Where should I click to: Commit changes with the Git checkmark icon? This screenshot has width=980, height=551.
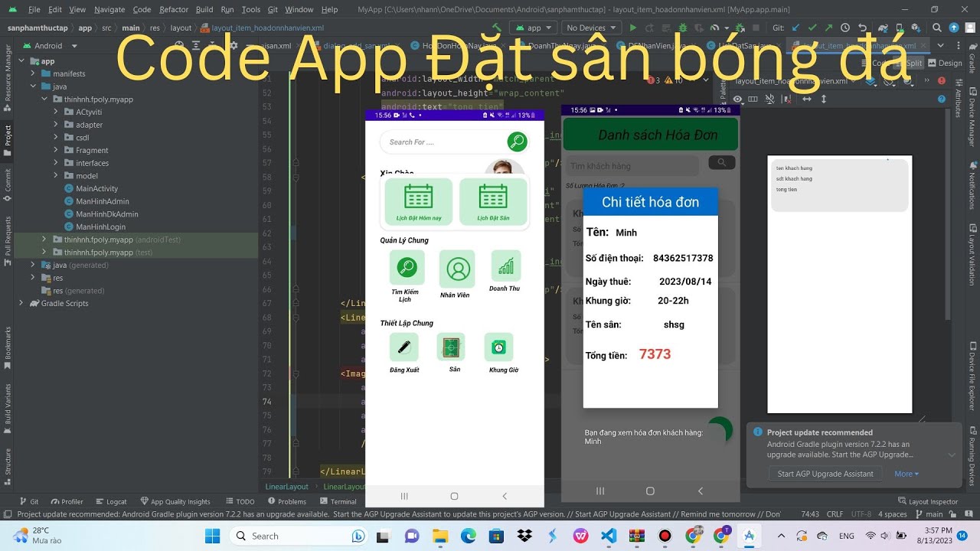click(814, 28)
